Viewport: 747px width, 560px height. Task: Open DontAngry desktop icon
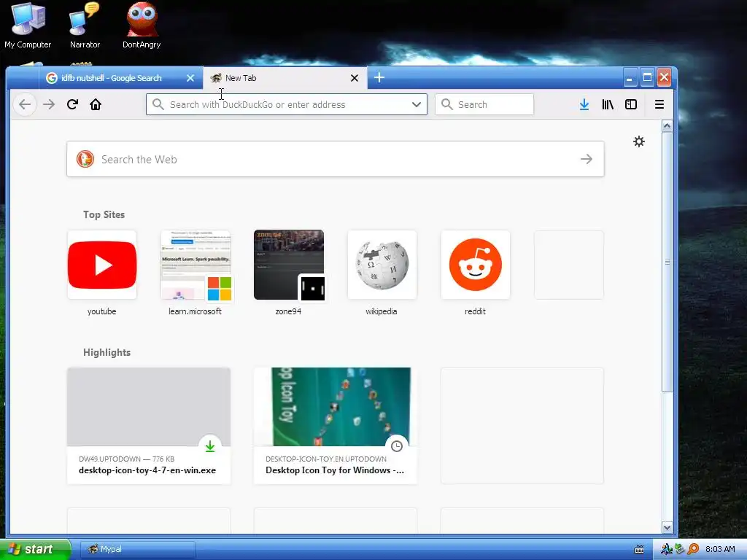(142, 26)
